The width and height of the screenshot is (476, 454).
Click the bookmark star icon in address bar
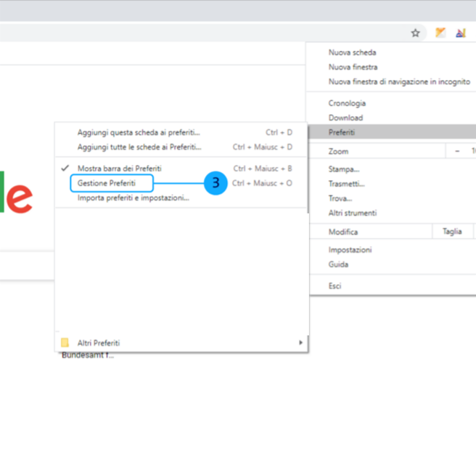coord(416,33)
